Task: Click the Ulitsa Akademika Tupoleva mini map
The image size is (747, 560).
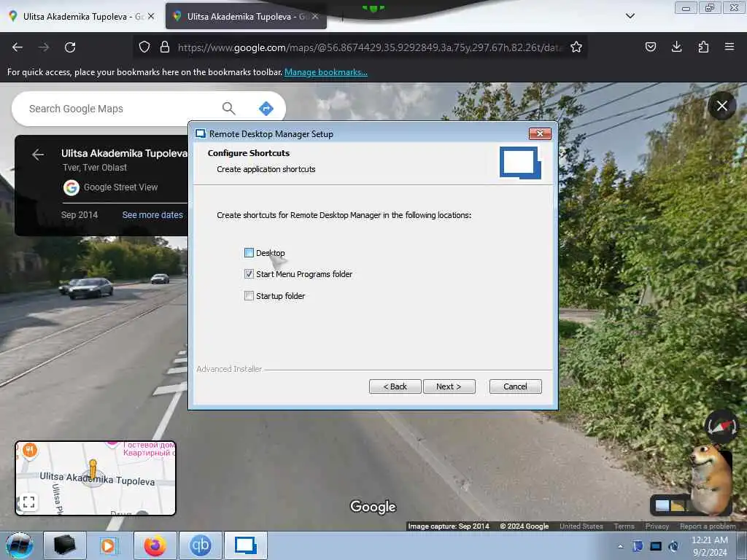Action: 96,478
